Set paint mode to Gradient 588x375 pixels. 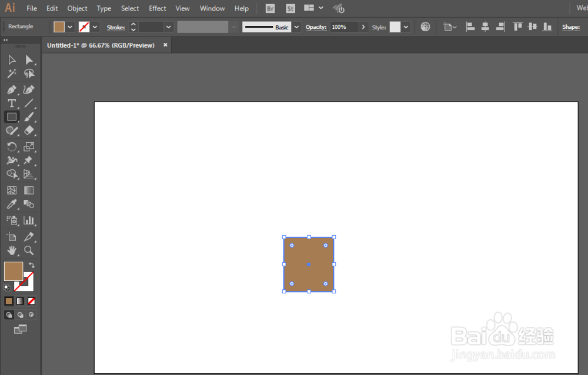[x=20, y=301]
